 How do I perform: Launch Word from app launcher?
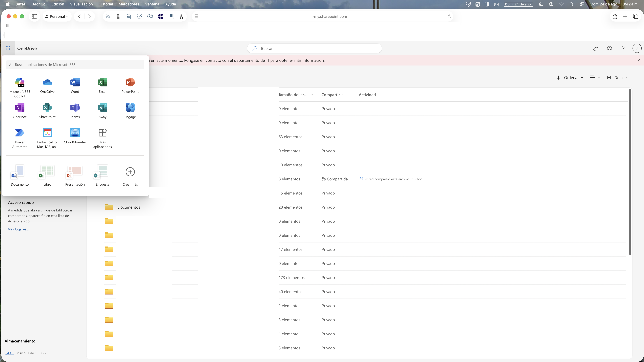pos(75,85)
